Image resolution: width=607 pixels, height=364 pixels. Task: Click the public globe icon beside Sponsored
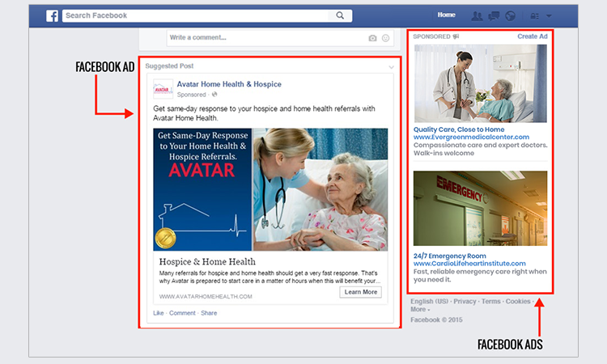[214, 95]
